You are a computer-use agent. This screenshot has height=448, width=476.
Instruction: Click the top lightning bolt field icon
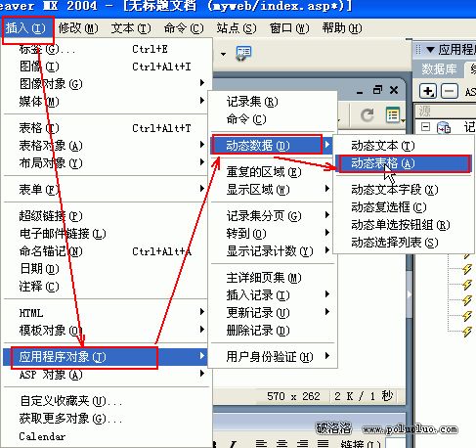coord(467,255)
